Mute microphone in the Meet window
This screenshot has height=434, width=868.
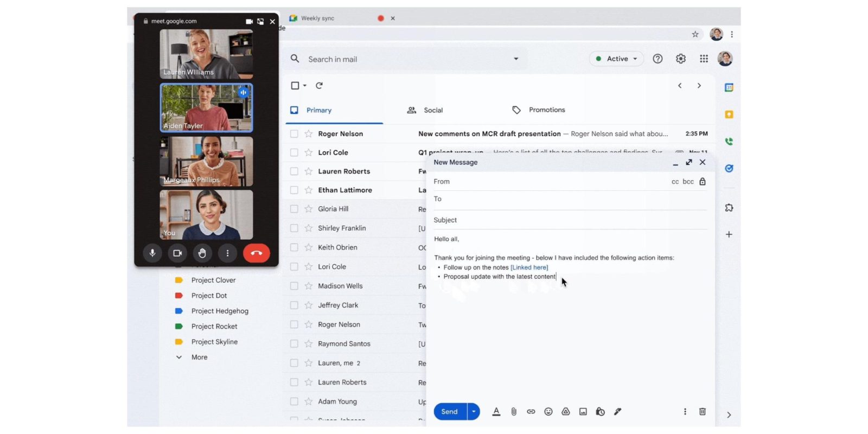click(152, 253)
